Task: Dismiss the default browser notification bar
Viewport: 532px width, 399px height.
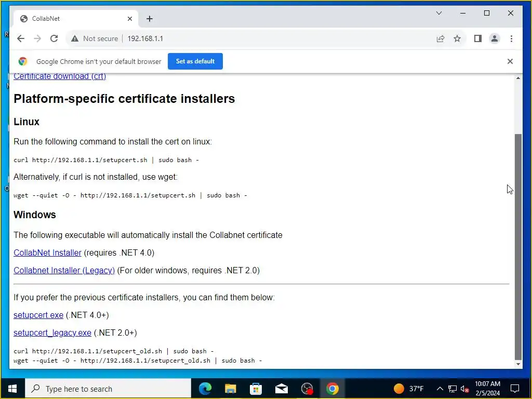Action: click(510, 61)
